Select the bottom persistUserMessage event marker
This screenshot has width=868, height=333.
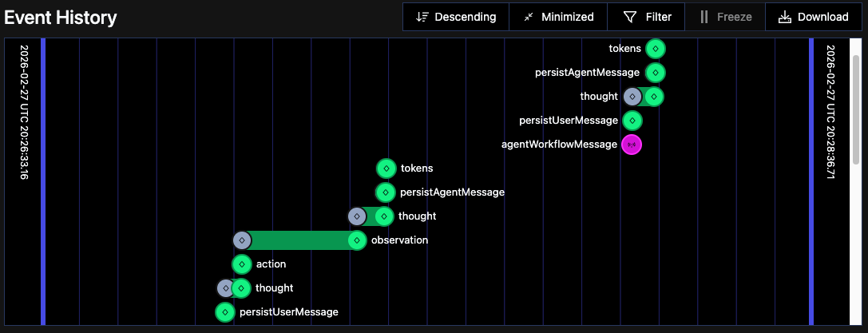[x=225, y=312]
